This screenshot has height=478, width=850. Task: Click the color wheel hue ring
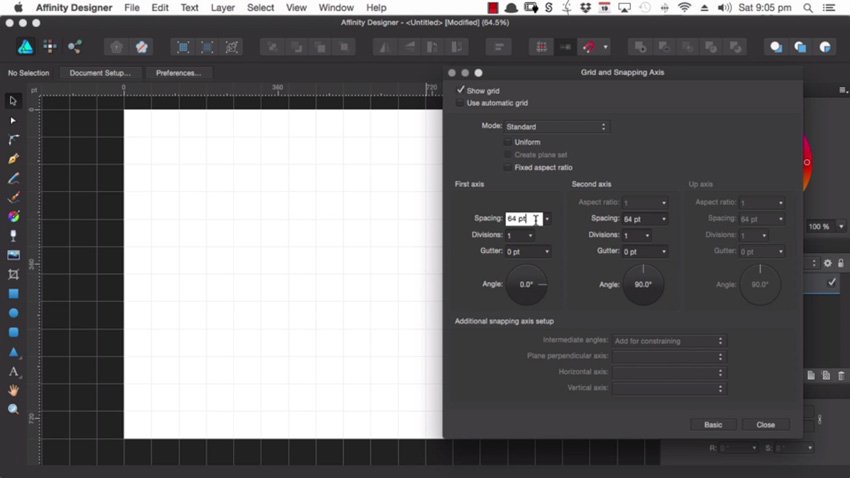(807, 162)
